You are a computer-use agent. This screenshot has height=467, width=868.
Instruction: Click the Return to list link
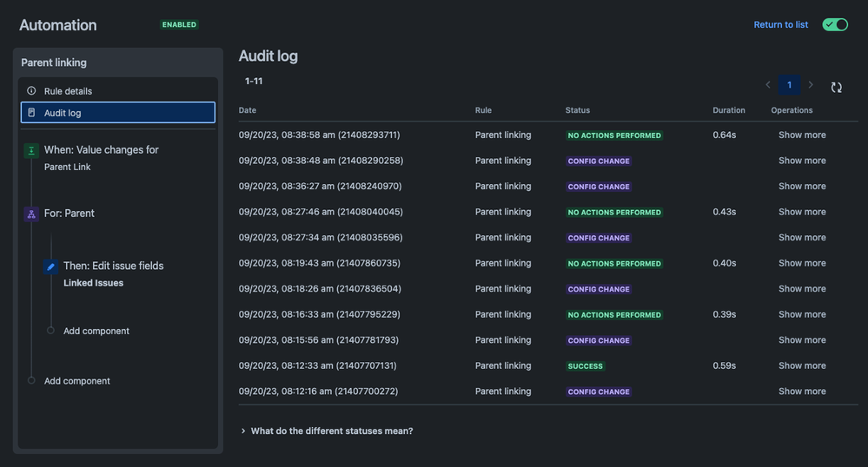780,24
